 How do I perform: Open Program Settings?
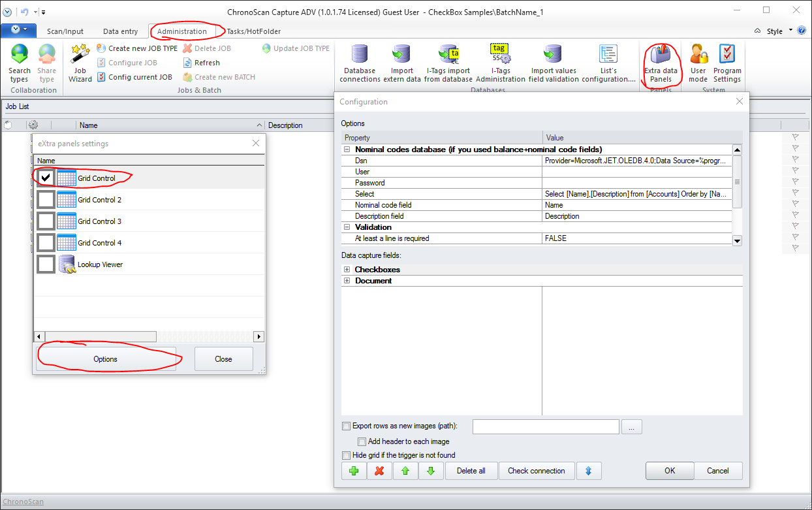726,63
